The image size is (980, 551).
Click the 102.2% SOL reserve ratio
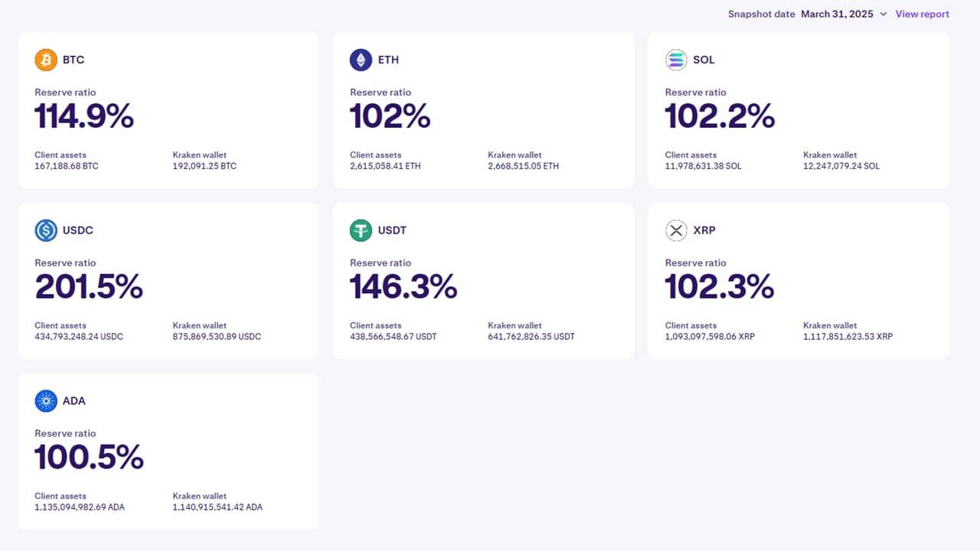click(x=720, y=116)
